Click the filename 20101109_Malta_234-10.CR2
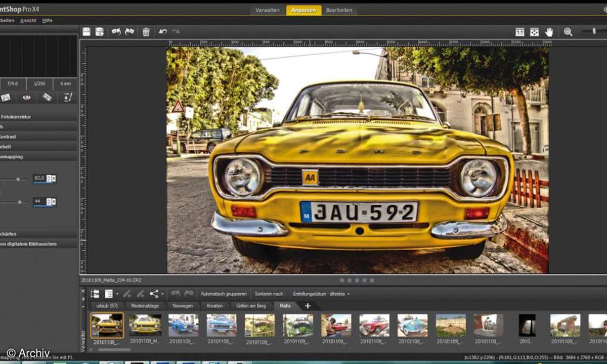Screen dimensions: 607x364 [112, 280]
